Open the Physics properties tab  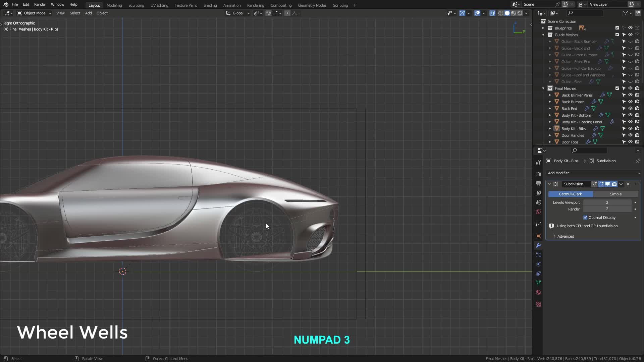coord(538,264)
